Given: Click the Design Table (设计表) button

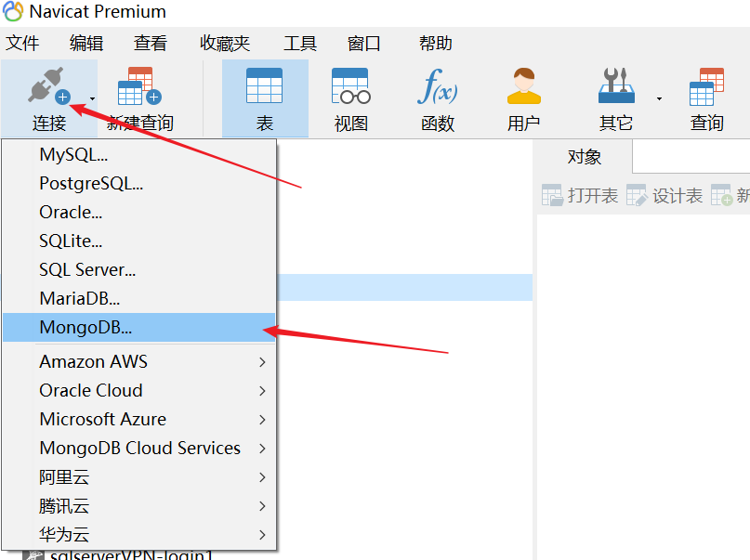Looking at the screenshot, I should pos(664,195).
